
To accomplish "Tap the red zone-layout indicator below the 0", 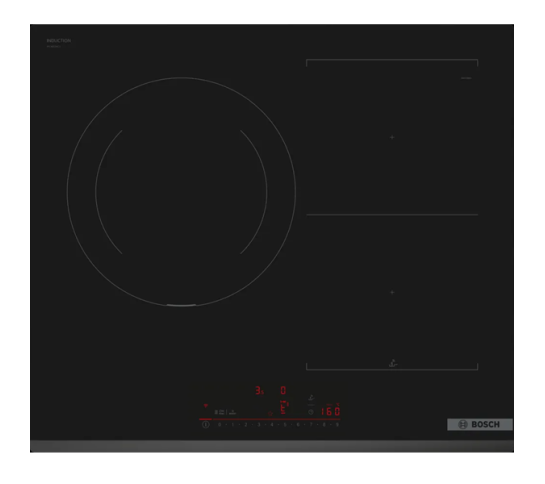I will point(284,407).
